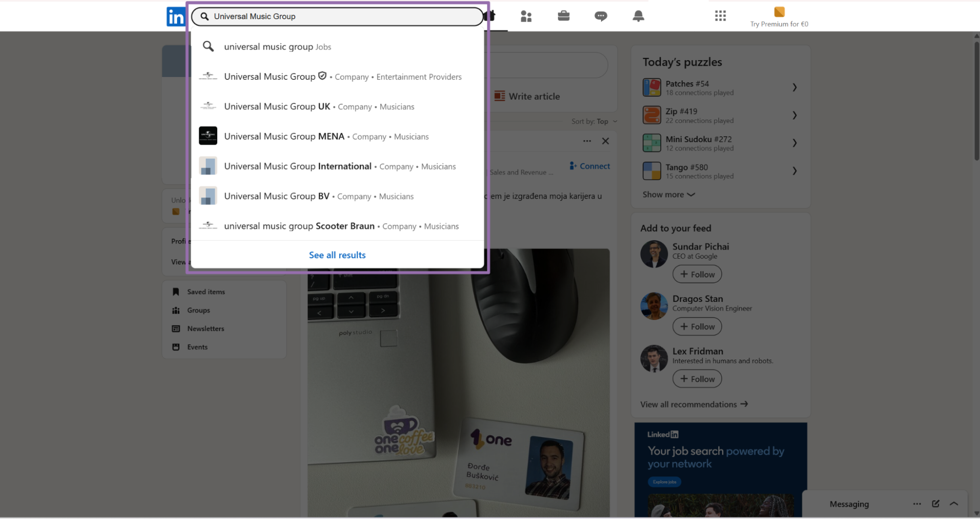Select Universal Music Group MENA suggestion
Screen dimensions: 980x519
[x=337, y=136]
